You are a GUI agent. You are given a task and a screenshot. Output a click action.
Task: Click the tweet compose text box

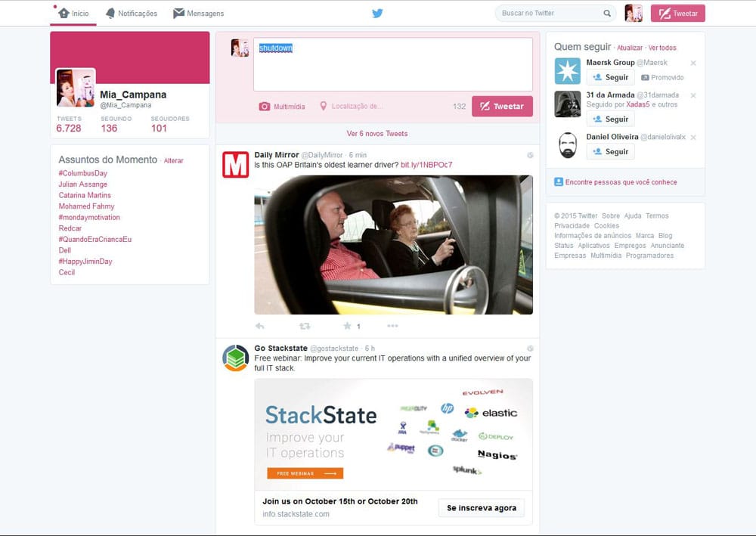(x=392, y=64)
